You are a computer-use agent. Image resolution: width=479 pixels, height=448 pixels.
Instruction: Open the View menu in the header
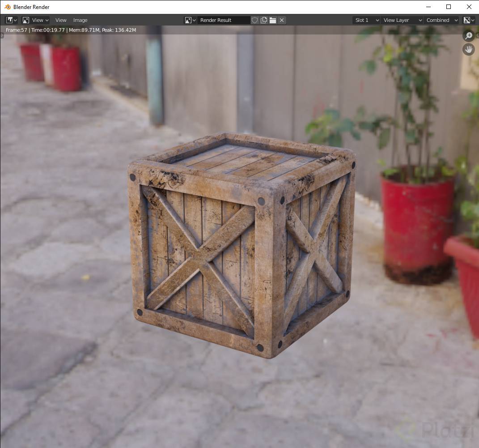click(61, 20)
